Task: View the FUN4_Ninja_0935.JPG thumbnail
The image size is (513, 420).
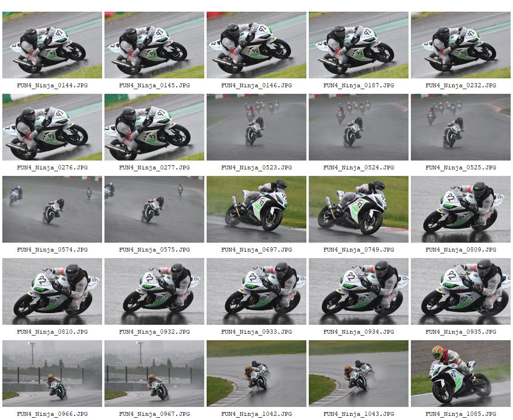Action: click(x=461, y=292)
